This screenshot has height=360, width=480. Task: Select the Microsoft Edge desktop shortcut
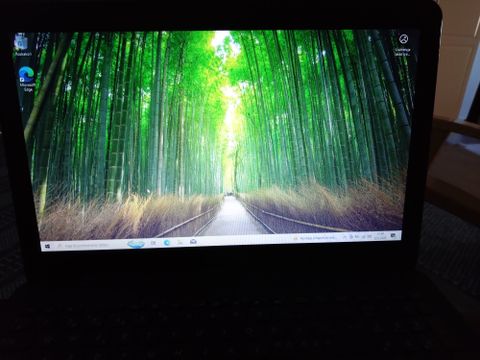click(x=27, y=79)
